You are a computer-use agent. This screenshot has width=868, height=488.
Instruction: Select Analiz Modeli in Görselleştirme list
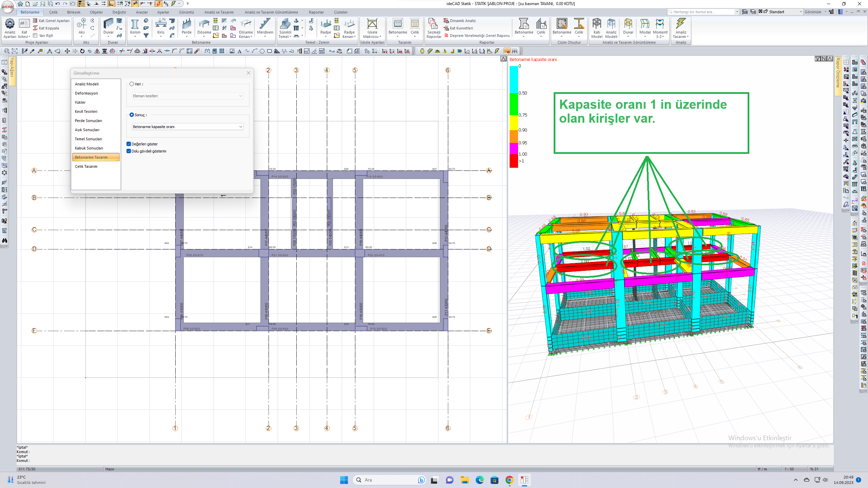(x=96, y=84)
